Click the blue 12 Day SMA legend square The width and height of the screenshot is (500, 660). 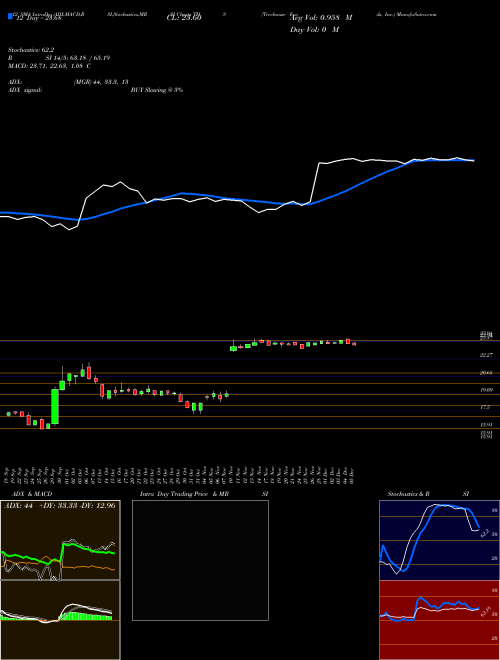coord(10,17)
